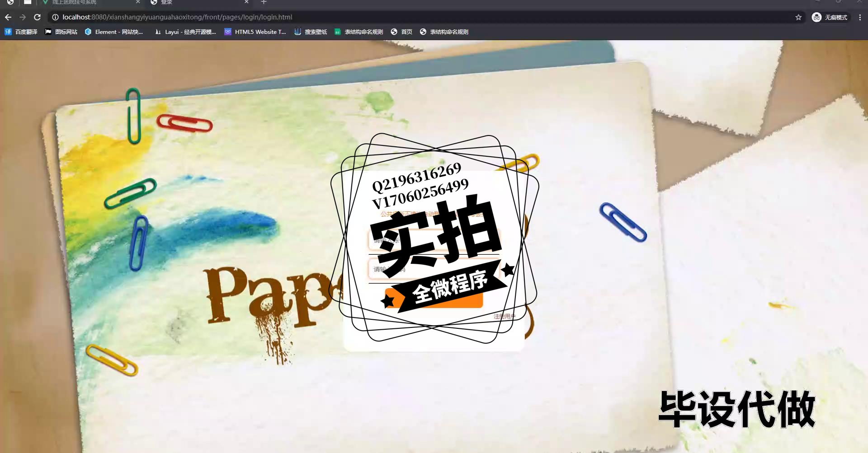The width and height of the screenshot is (868, 453).
Task: Focus the address bar with localhost URL
Action: [x=425, y=17]
